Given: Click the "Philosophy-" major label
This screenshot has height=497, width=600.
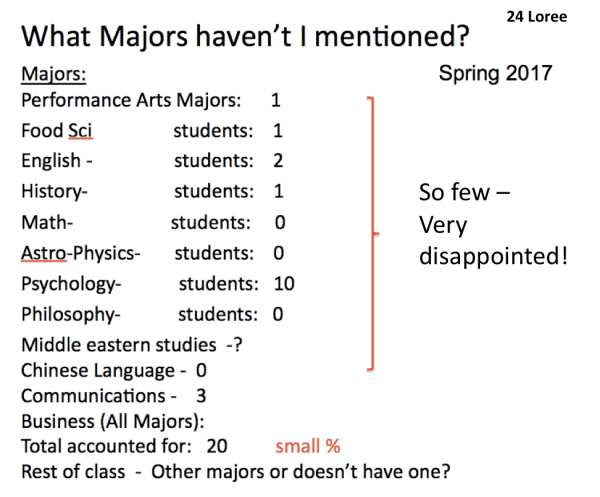Looking at the screenshot, I should pos(70,314).
